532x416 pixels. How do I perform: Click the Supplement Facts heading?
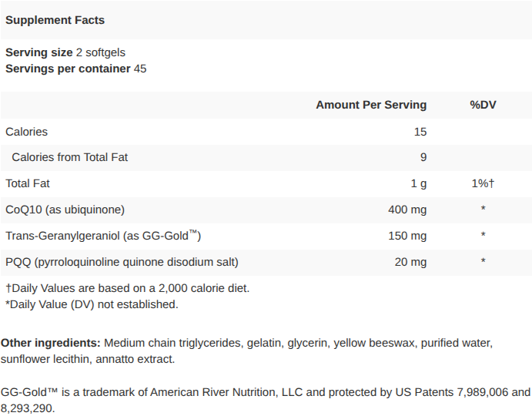55,19
